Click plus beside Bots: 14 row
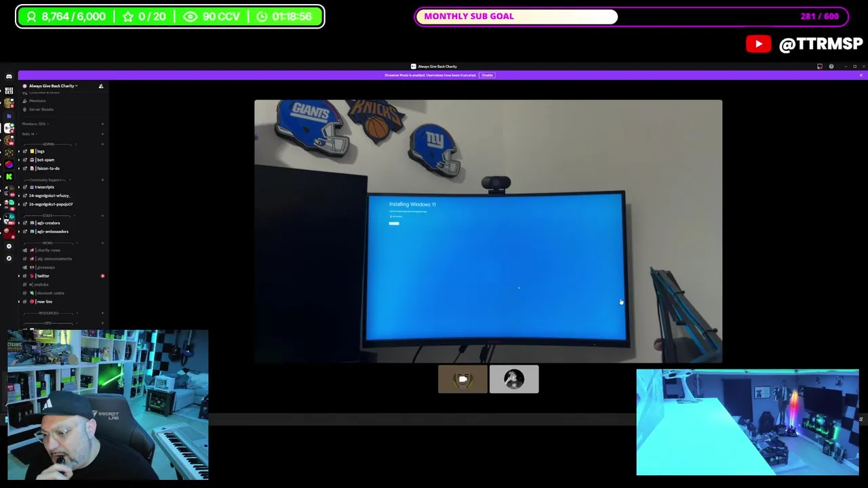 pos(102,134)
